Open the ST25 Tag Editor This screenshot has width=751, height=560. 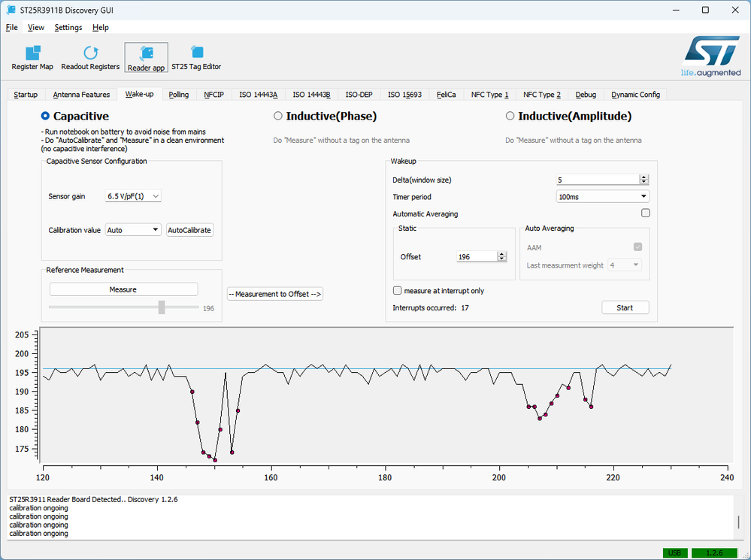click(196, 57)
